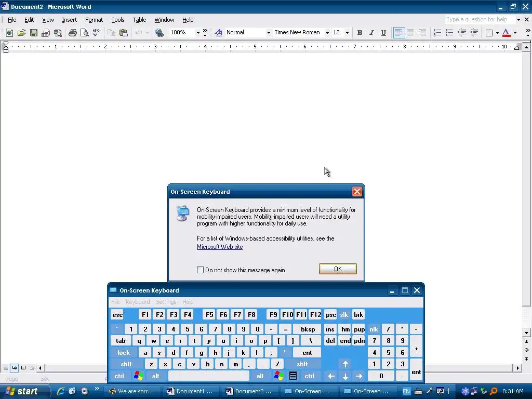Image resolution: width=532 pixels, height=399 pixels.
Task: Open font size 12 dropdown
Action: pyautogui.click(x=347, y=33)
